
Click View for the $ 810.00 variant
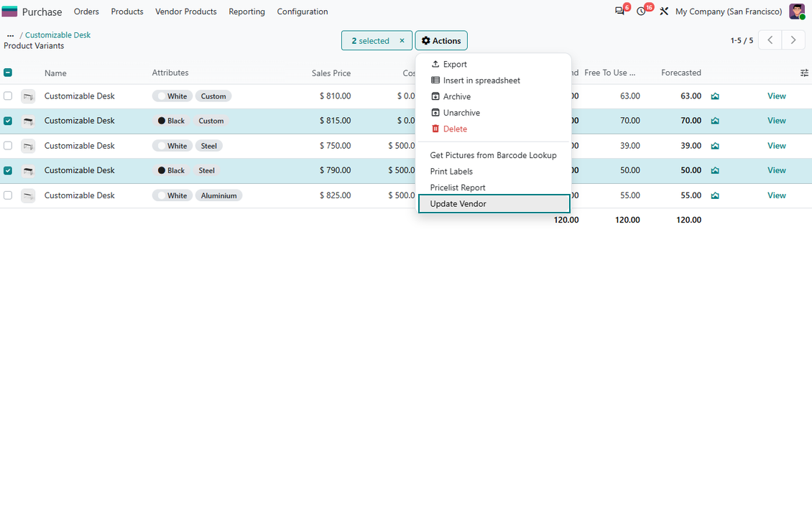776,96
